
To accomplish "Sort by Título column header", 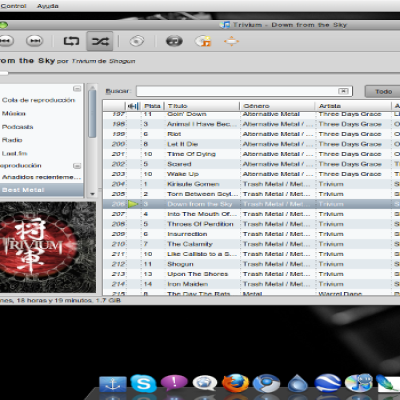I will tap(202, 106).
